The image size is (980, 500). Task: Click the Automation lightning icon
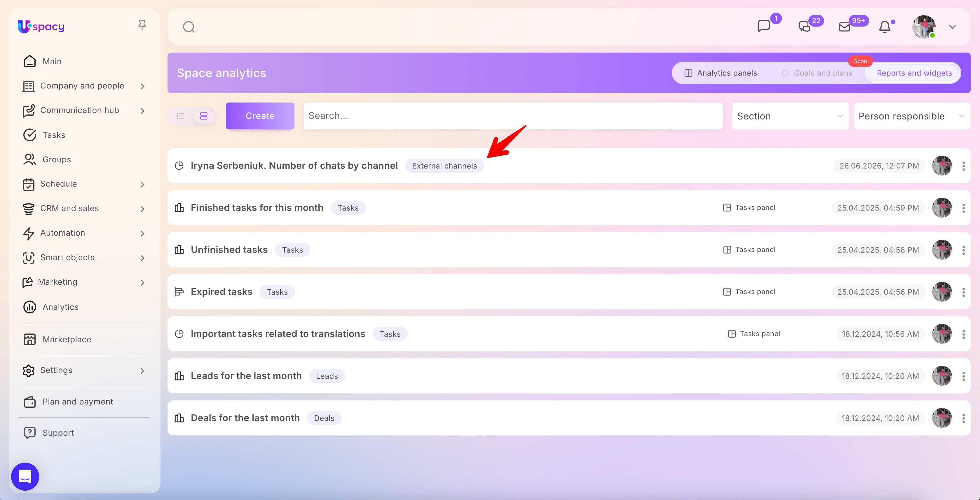(29, 233)
